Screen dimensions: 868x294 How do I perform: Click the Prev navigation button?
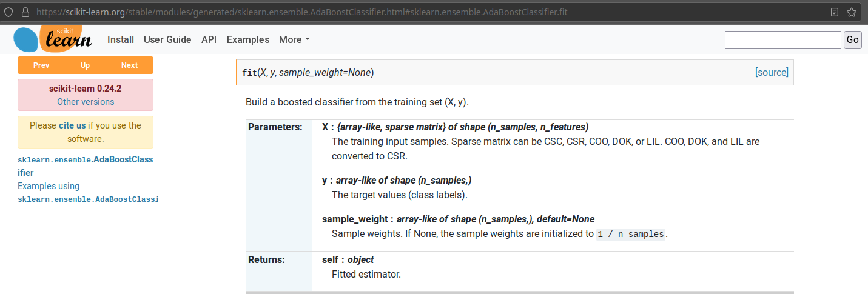coord(41,65)
